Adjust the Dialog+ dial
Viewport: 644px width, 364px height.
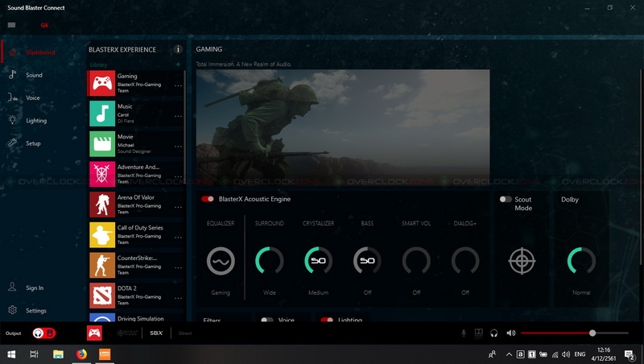[465, 260]
